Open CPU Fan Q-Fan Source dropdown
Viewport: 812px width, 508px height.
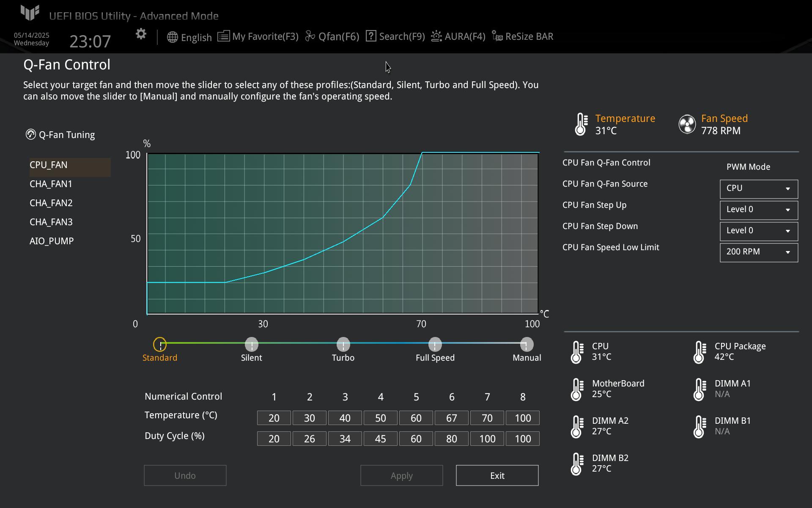(759, 189)
